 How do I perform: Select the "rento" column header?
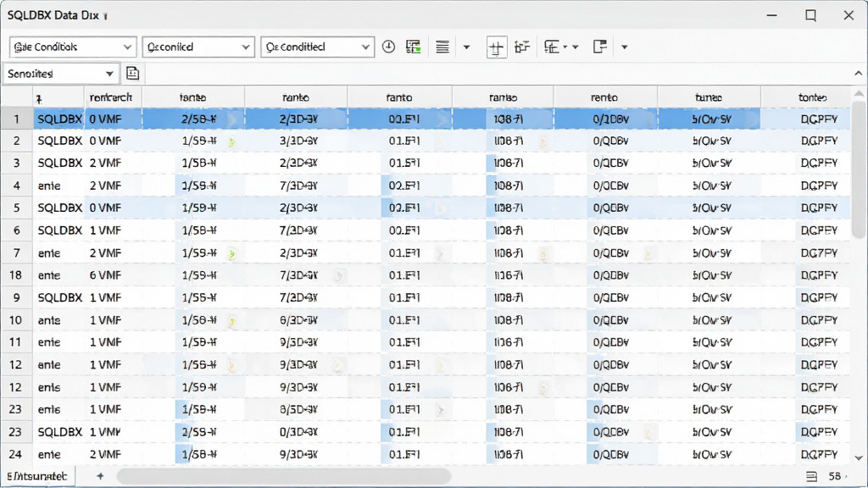pos(605,97)
